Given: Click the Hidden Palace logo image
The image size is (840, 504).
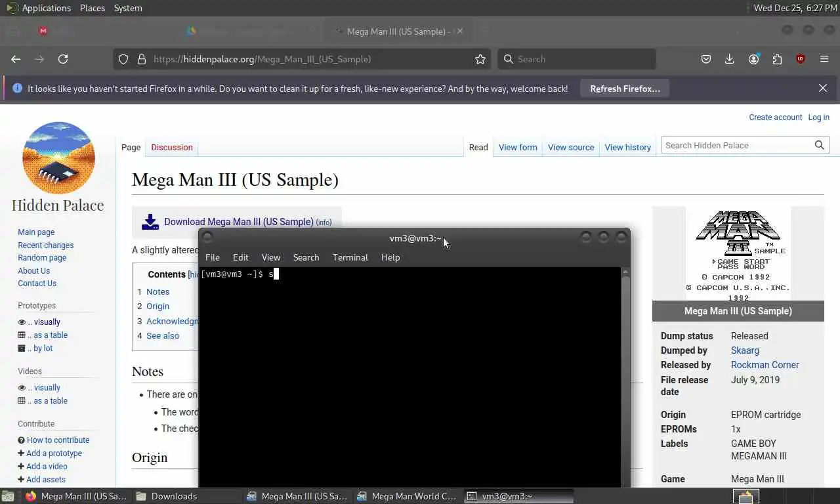Looking at the screenshot, I should pos(58,157).
